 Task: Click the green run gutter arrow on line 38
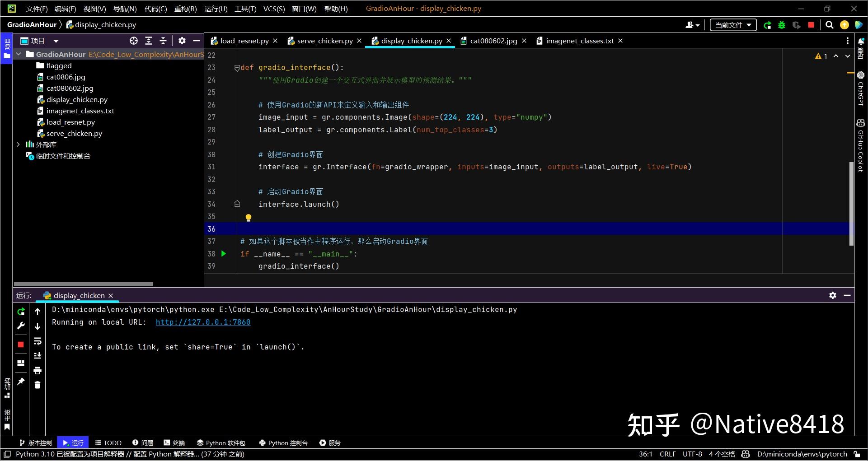224,254
